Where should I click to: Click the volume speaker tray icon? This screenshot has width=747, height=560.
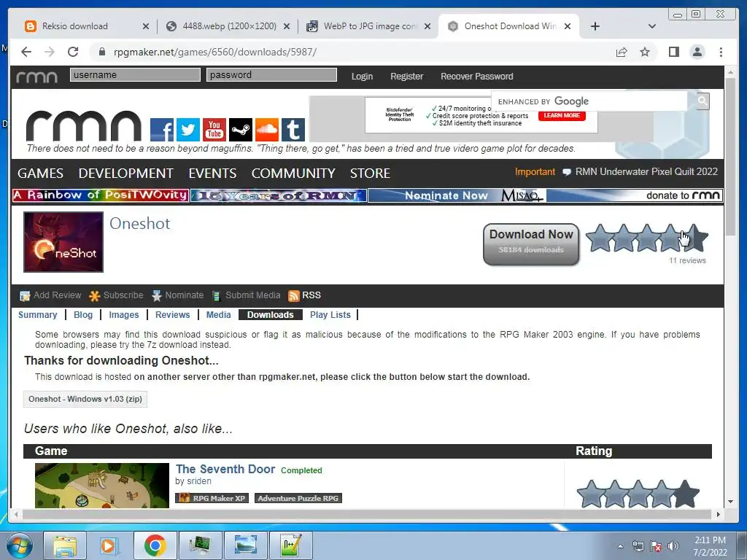[673, 546]
